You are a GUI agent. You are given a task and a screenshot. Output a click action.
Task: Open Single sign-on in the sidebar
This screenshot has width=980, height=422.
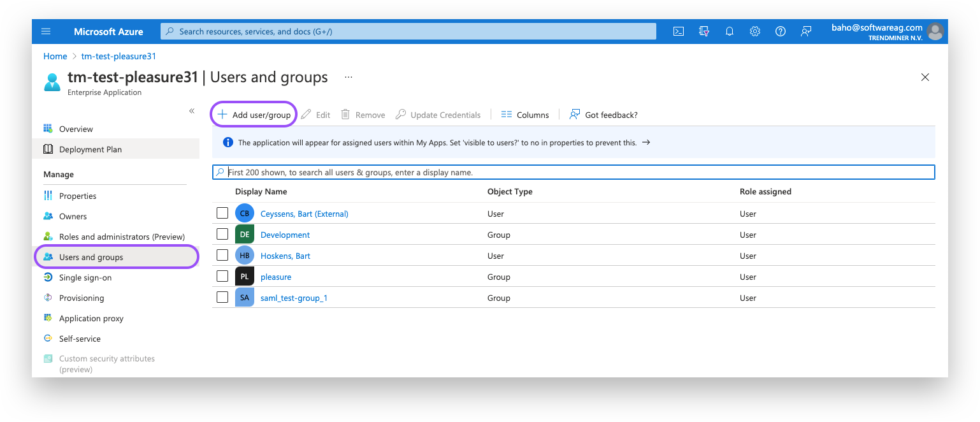point(85,277)
